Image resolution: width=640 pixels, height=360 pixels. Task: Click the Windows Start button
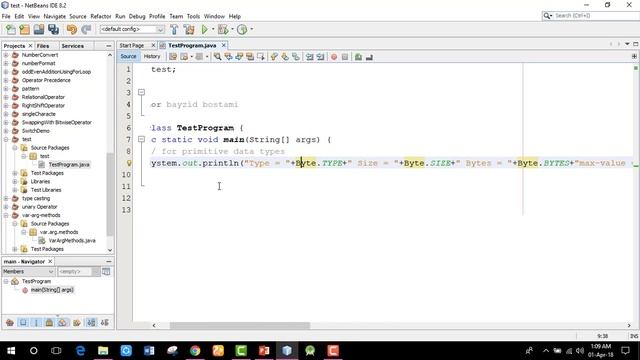click(x=11, y=351)
